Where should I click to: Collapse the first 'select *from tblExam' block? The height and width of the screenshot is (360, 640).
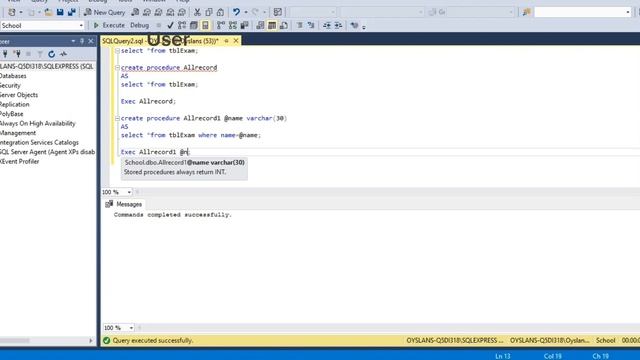pyautogui.click(x=117, y=51)
